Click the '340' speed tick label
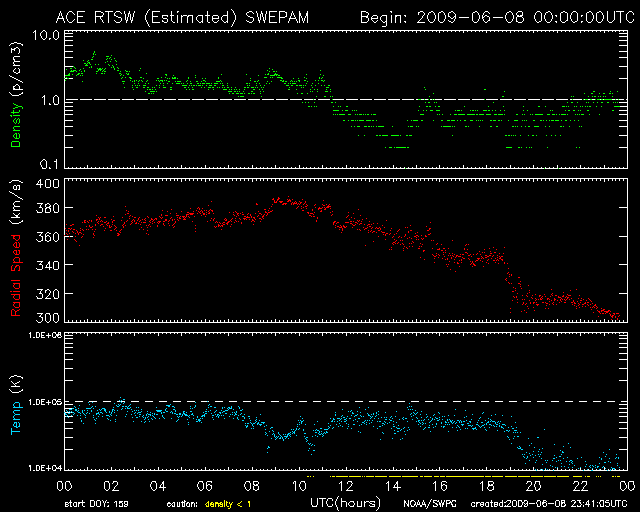Screen dimensions: 640x512 47,265
